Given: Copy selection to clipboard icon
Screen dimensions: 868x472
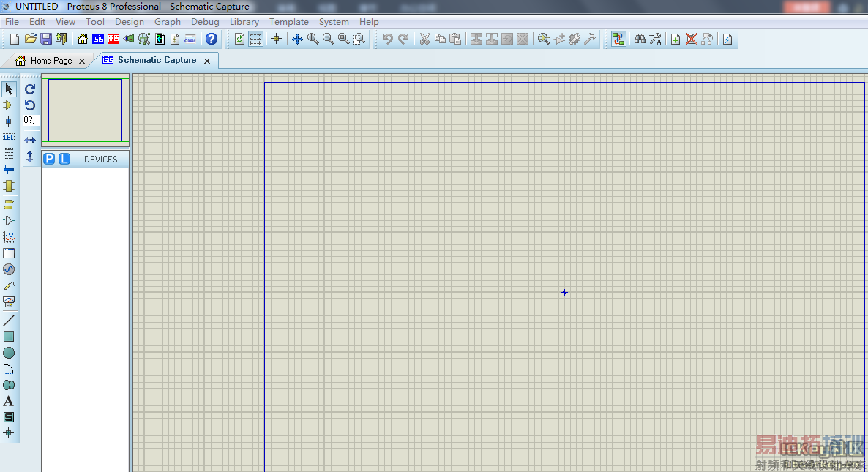Looking at the screenshot, I should 440,40.
